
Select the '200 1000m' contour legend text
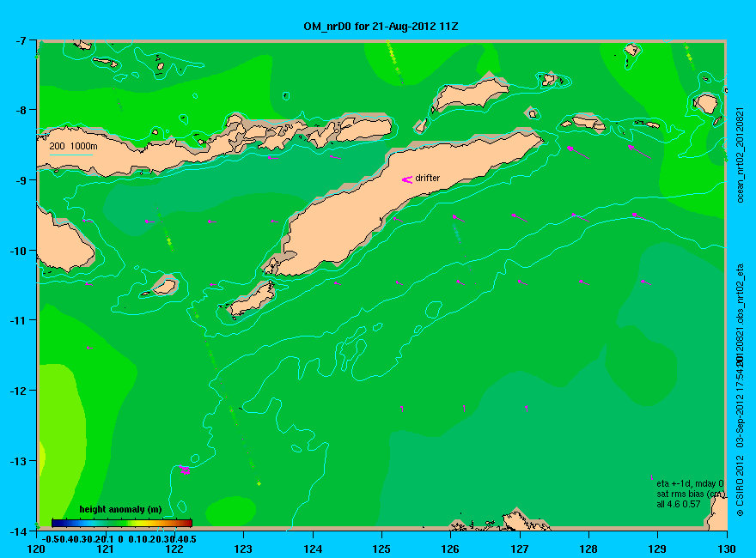(73, 146)
